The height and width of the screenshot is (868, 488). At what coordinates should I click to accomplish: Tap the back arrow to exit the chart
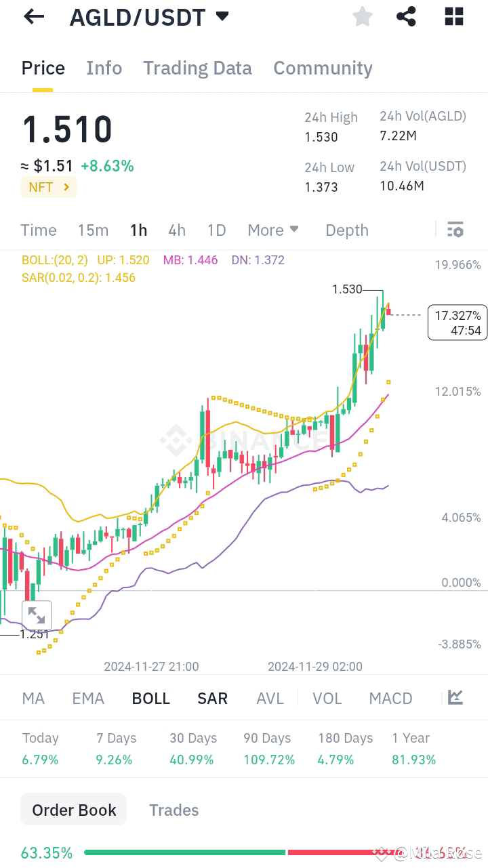(x=33, y=16)
